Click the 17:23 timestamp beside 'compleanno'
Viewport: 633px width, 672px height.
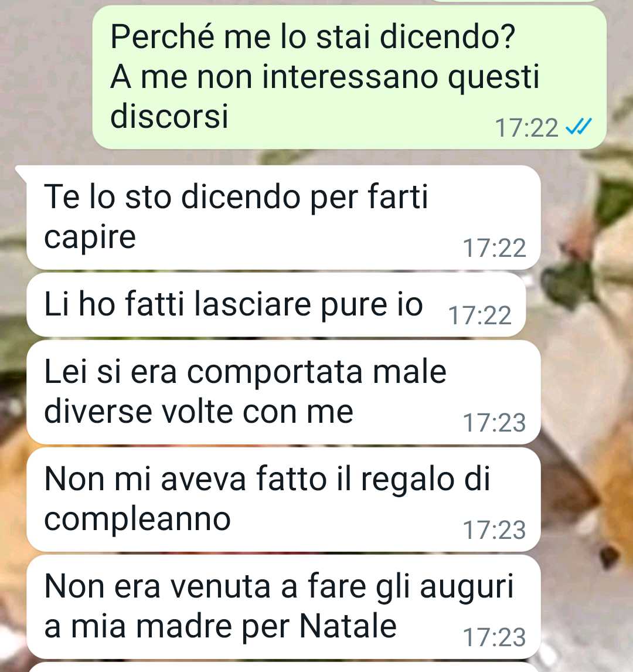coord(494,530)
